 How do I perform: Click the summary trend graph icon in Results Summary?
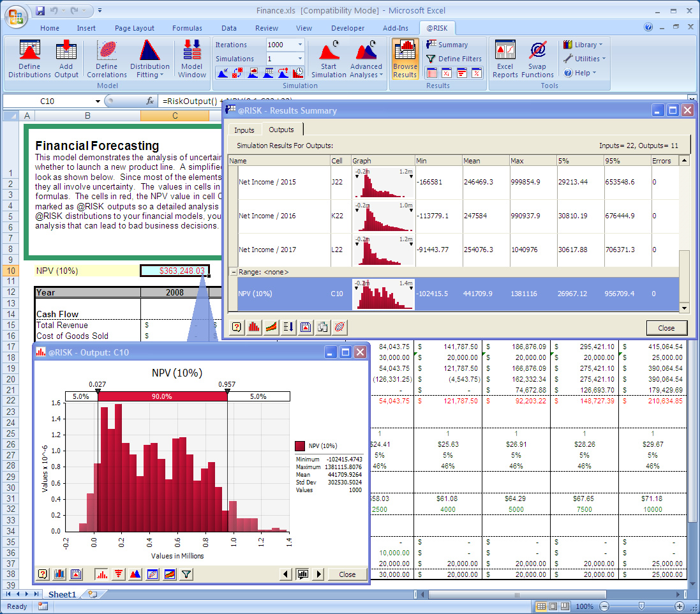click(271, 327)
